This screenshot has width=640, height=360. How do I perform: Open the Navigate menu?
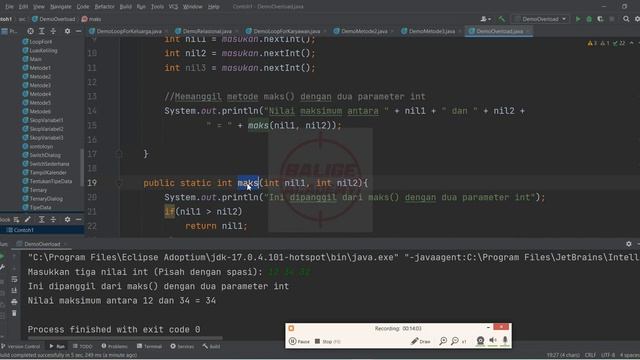tap(60, 7)
